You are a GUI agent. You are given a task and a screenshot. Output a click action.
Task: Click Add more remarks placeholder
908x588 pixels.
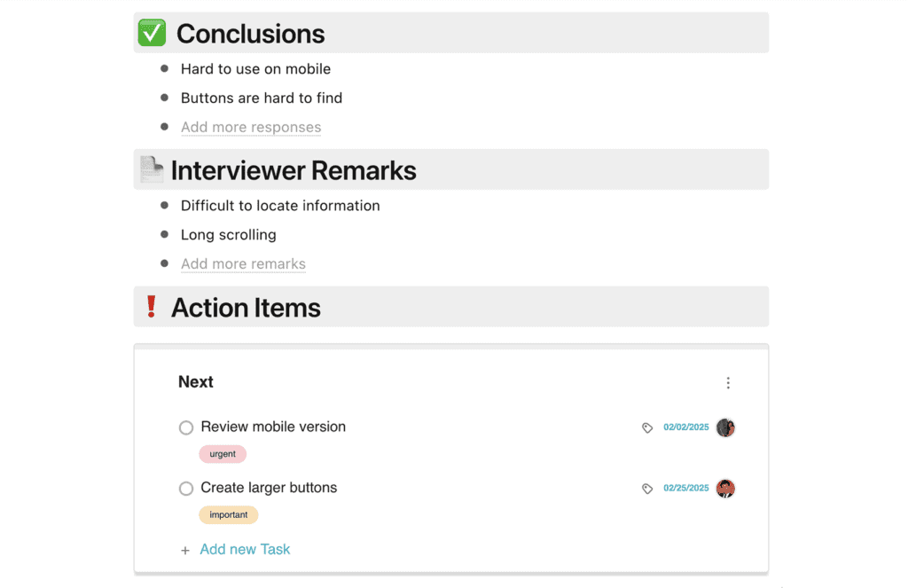(x=243, y=263)
